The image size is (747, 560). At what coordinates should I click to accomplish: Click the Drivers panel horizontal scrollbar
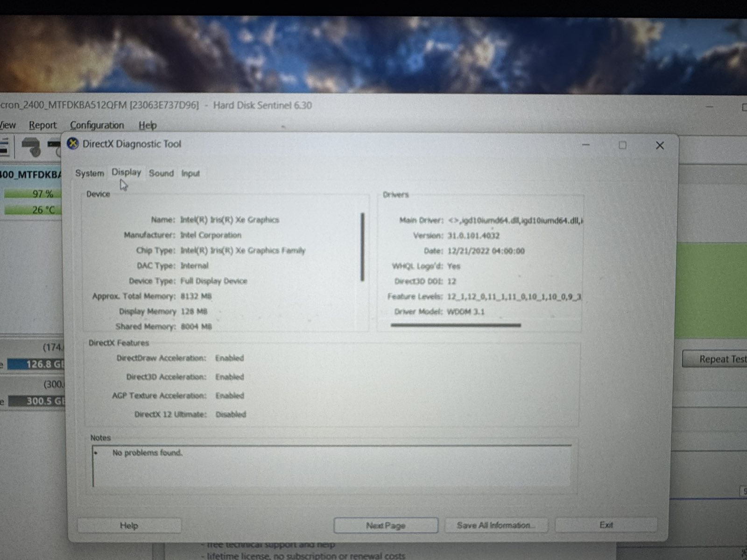coord(456,325)
